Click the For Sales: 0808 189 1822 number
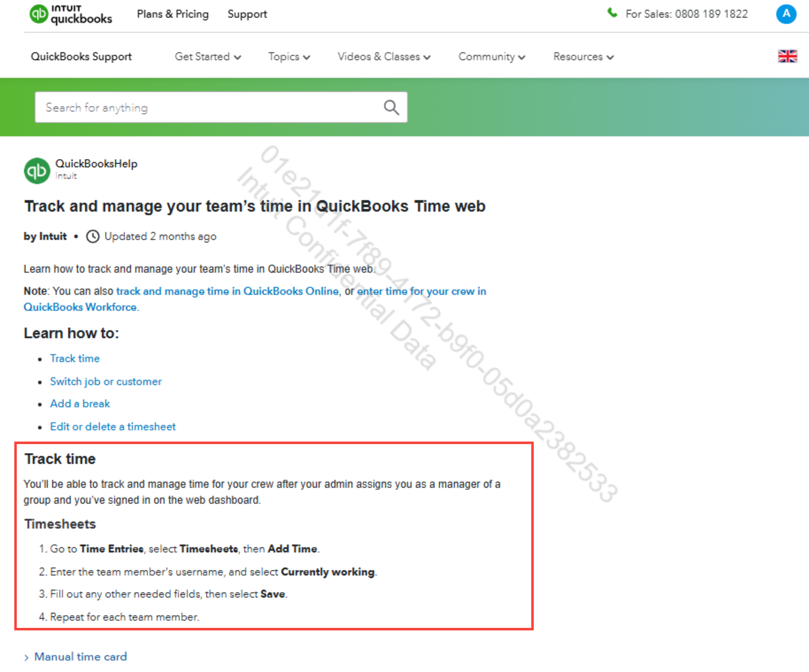The image size is (809, 672). tap(687, 14)
